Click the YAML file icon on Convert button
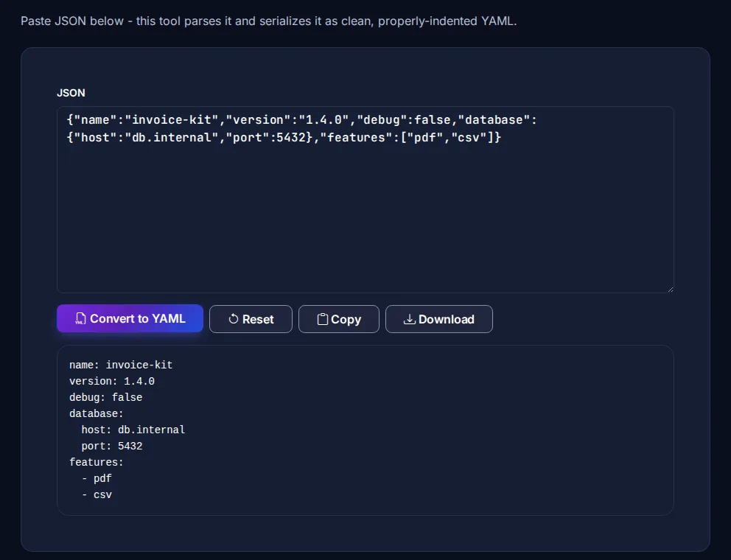731x560 pixels. point(80,318)
